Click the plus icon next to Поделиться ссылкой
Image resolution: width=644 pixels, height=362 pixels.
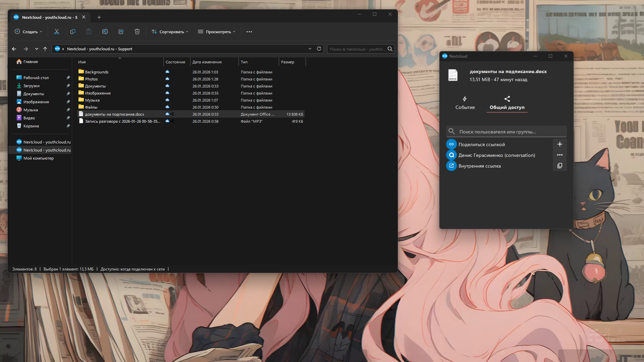559,144
